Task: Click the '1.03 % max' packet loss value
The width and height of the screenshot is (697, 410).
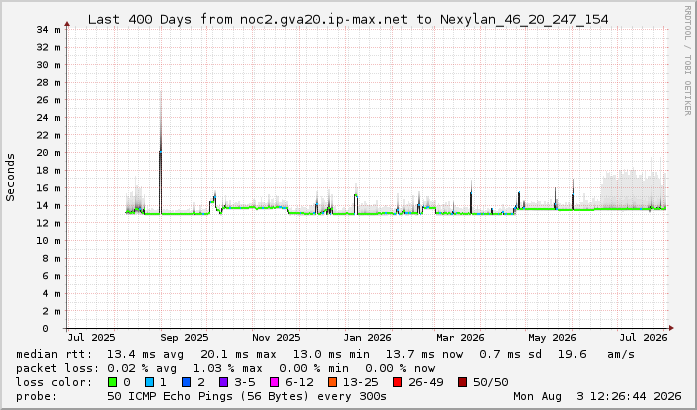Action: click(x=228, y=368)
